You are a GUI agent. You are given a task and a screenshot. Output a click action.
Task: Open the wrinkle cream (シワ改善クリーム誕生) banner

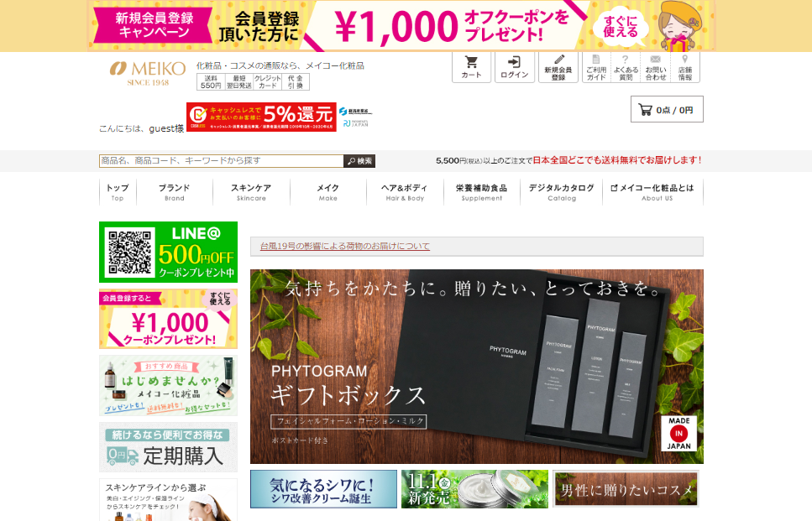(x=323, y=489)
